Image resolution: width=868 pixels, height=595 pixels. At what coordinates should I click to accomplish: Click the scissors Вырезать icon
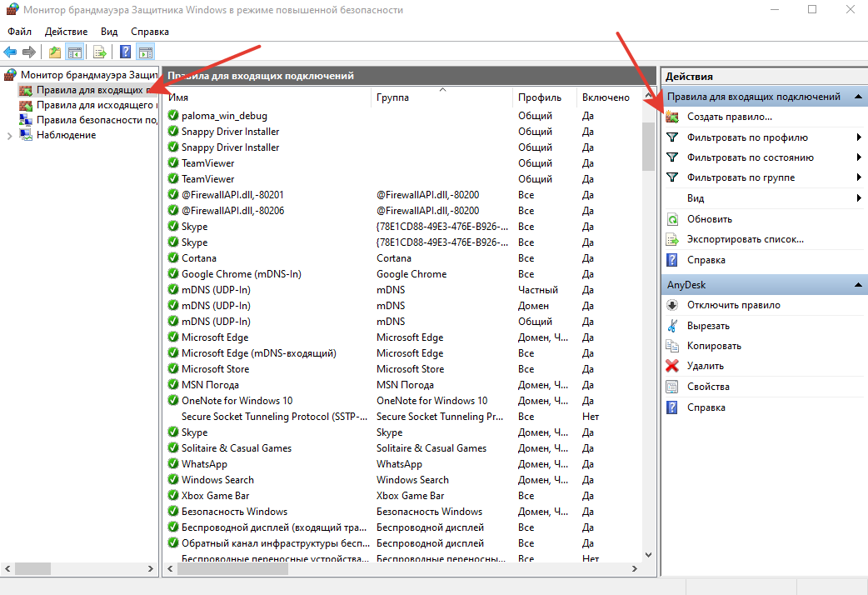tap(672, 326)
